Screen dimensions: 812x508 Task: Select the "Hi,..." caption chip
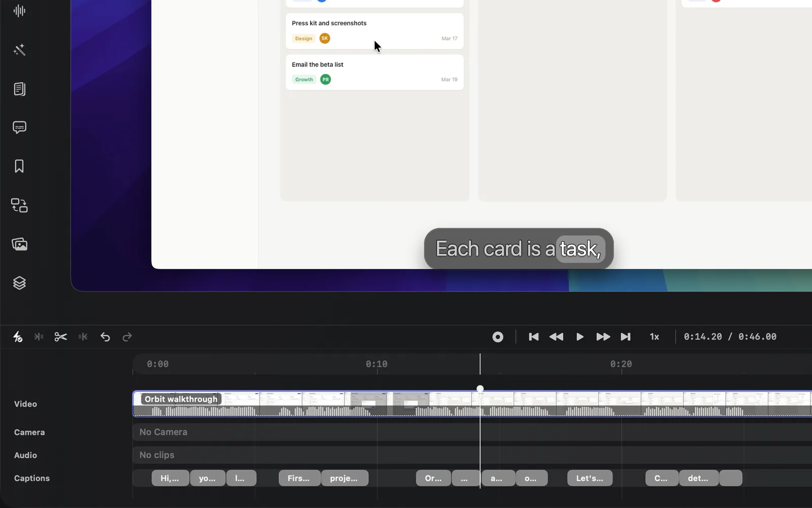pos(170,478)
